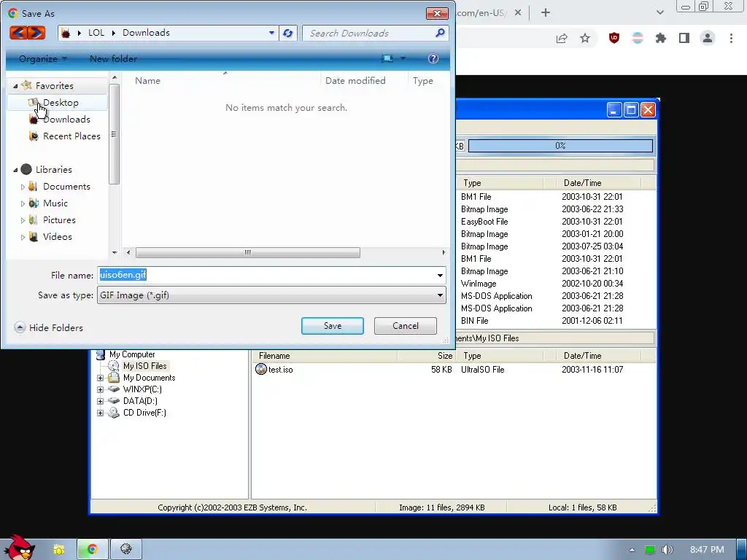Select the DATA(D:) drive in the UltraISO tree
Screen dimensions: 747x560
[139, 401]
